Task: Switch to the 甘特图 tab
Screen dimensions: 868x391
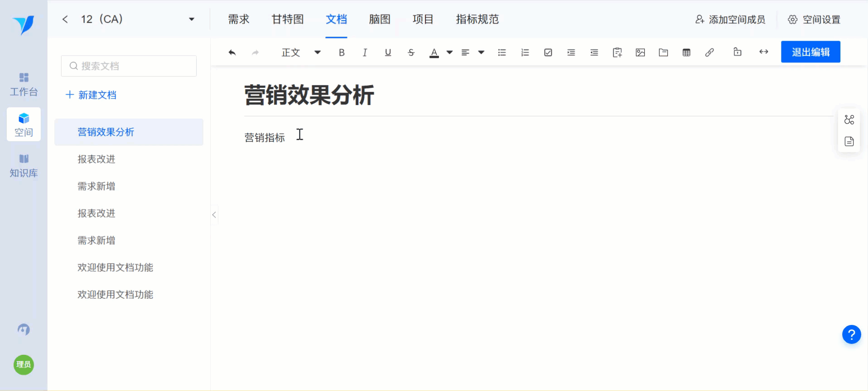Action: click(x=288, y=19)
